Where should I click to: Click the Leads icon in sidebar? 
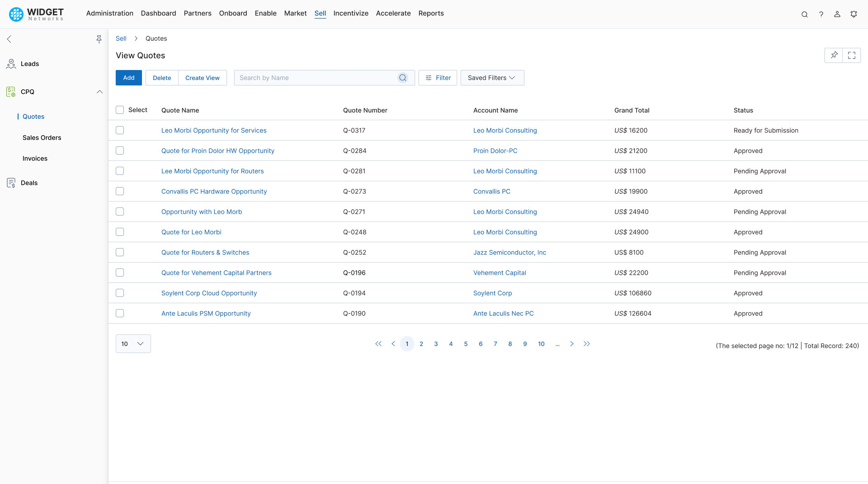11,64
